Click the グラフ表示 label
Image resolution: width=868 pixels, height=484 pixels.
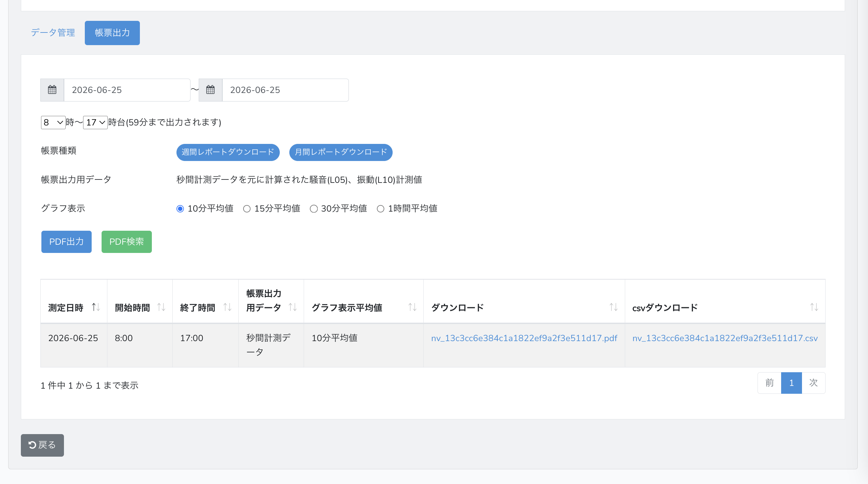click(63, 209)
